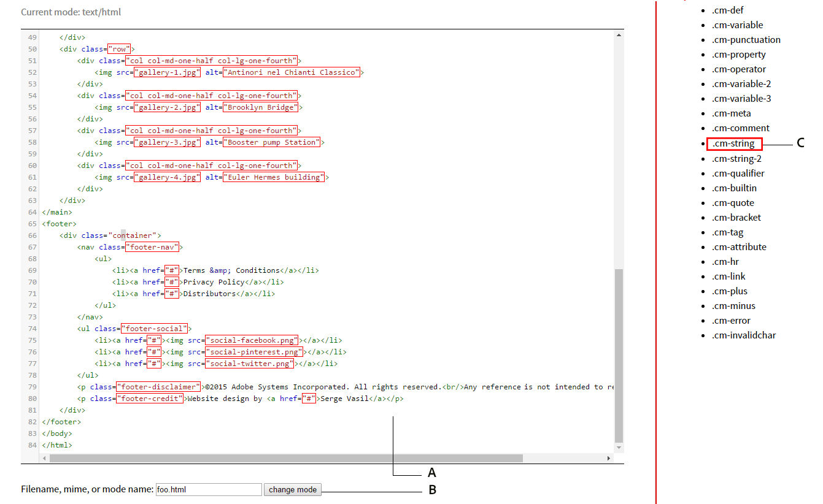Select the .cm-string class entry
This screenshot has width=823, height=504.
734,142
